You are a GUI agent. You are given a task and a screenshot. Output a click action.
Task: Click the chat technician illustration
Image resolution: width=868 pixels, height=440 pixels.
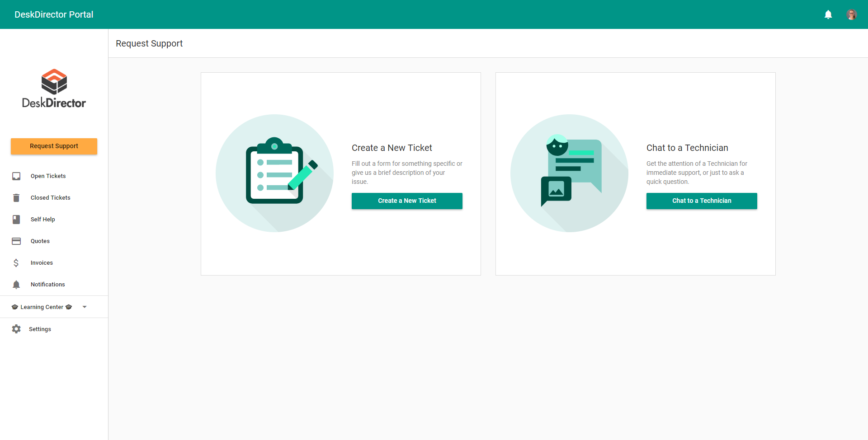point(570,173)
